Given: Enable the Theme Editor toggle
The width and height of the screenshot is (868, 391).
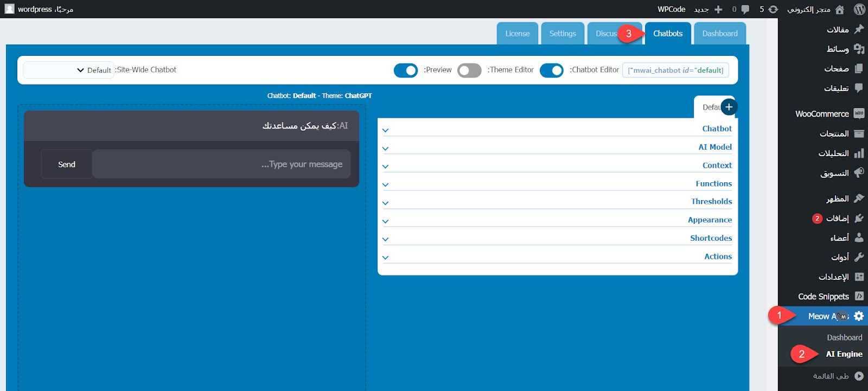Looking at the screenshot, I should point(469,70).
